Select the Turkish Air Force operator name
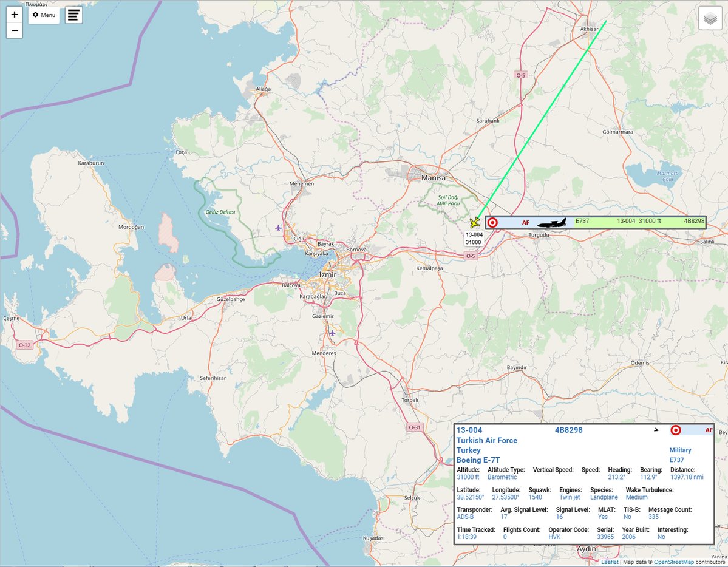Viewport: 728px width, 567px height. coord(486,440)
